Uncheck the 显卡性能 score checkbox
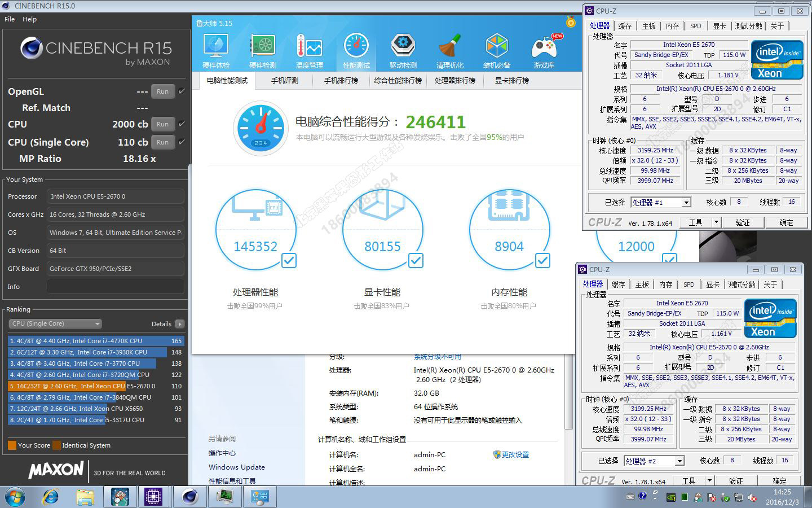Viewport: 812px width, 508px height. coord(416,260)
